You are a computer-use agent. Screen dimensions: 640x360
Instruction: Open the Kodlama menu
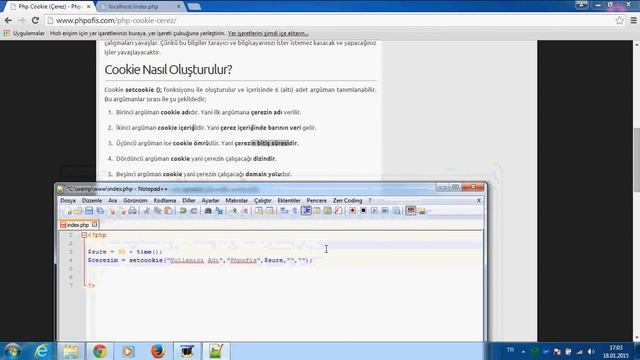(165, 200)
